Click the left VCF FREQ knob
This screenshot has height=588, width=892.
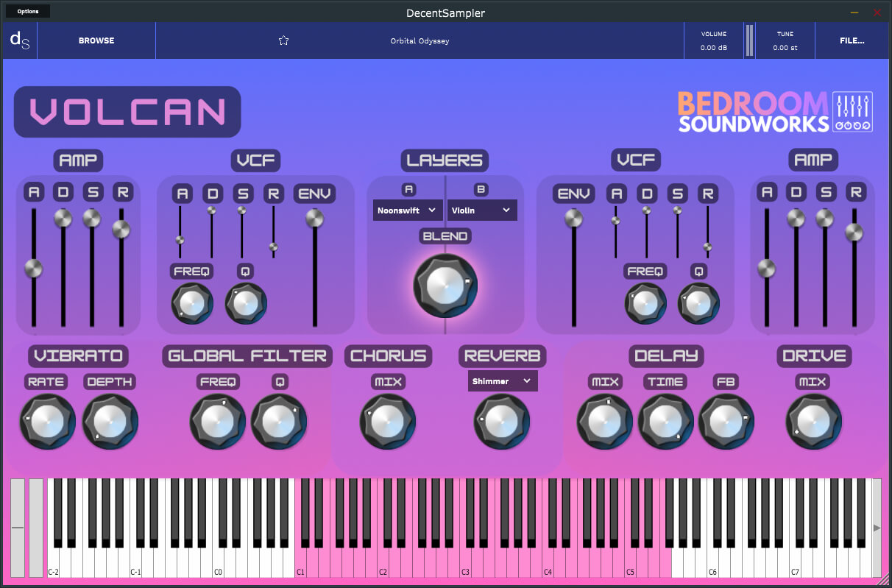[x=192, y=303]
